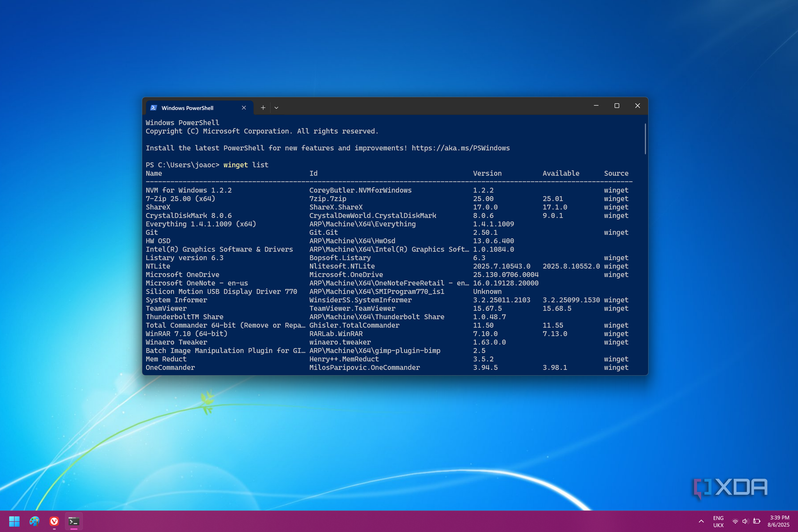Launch Paint from the taskbar

coord(34,521)
